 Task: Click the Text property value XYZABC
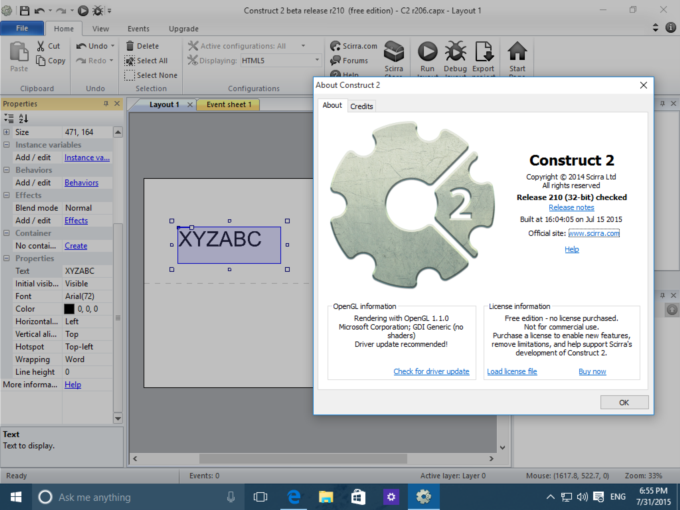(80, 271)
